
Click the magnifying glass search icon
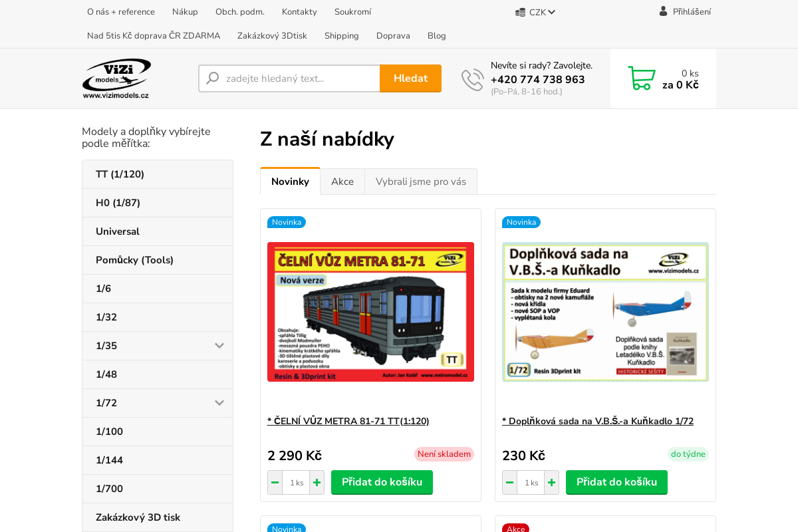pos(211,78)
